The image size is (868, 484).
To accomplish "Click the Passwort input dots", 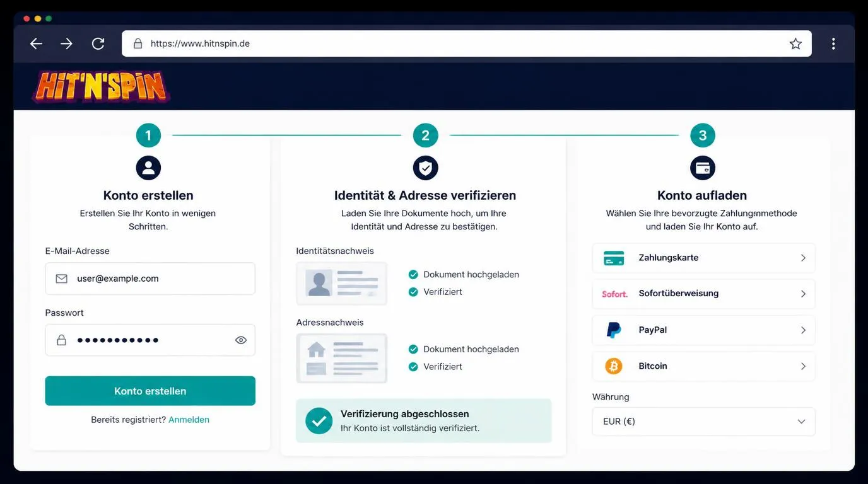I will click(118, 340).
